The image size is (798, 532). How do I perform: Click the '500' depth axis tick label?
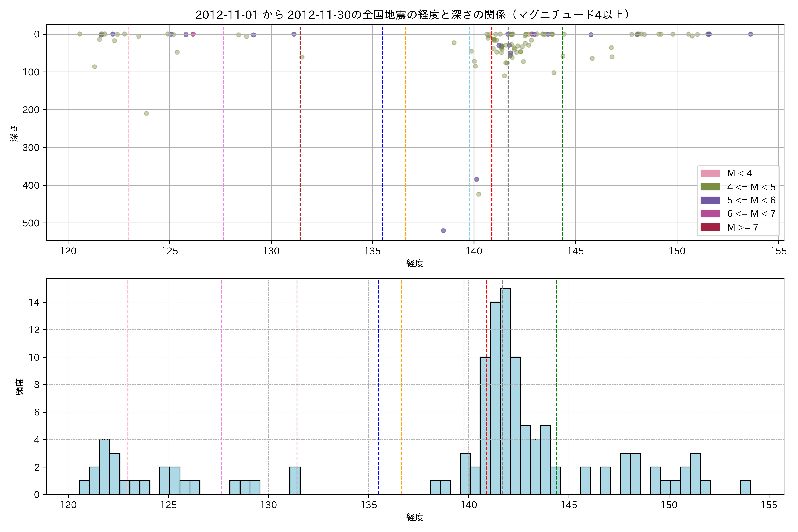tap(31, 223)
